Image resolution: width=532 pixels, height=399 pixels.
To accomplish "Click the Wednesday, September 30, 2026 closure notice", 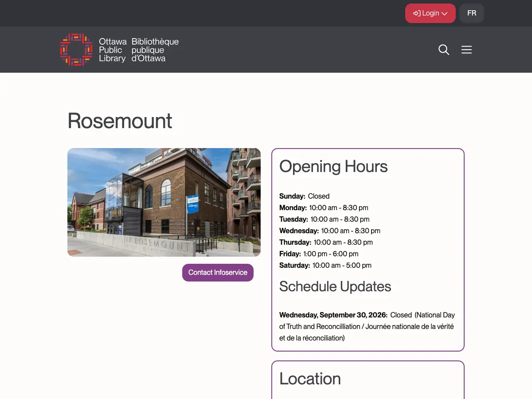I will (368, 326).
